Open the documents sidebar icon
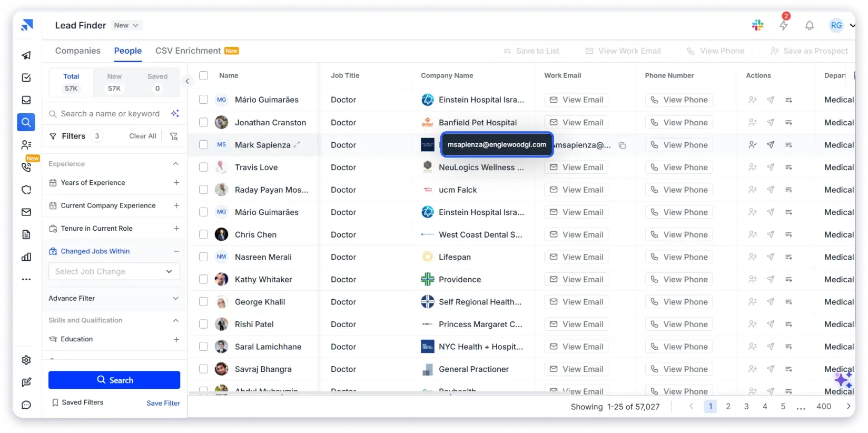This screenshot has width=868, height=433. tap(26, 234)
